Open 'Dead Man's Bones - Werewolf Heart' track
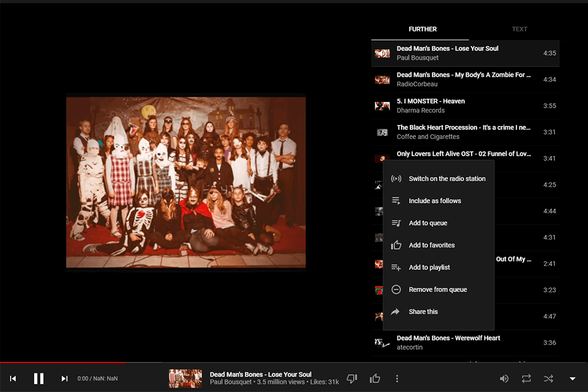Viewport: 588px width, 392px height. pyautogui.click(x=448, y=337)
